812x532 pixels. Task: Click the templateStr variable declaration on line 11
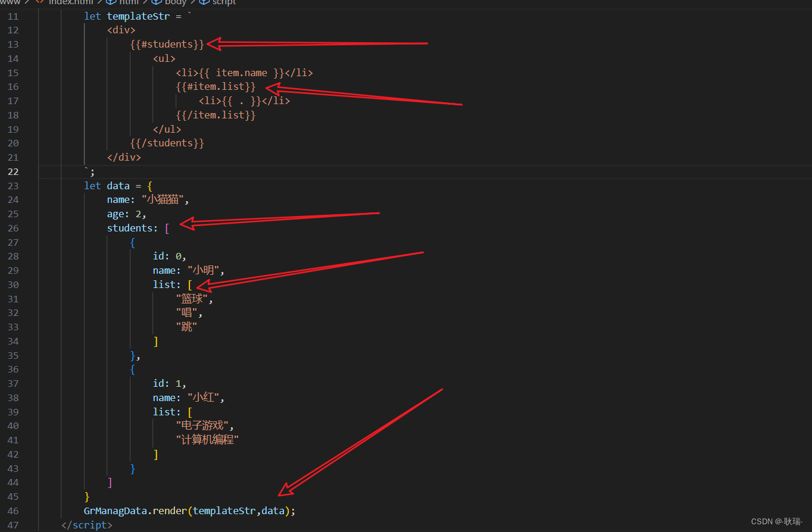(138, 16)
